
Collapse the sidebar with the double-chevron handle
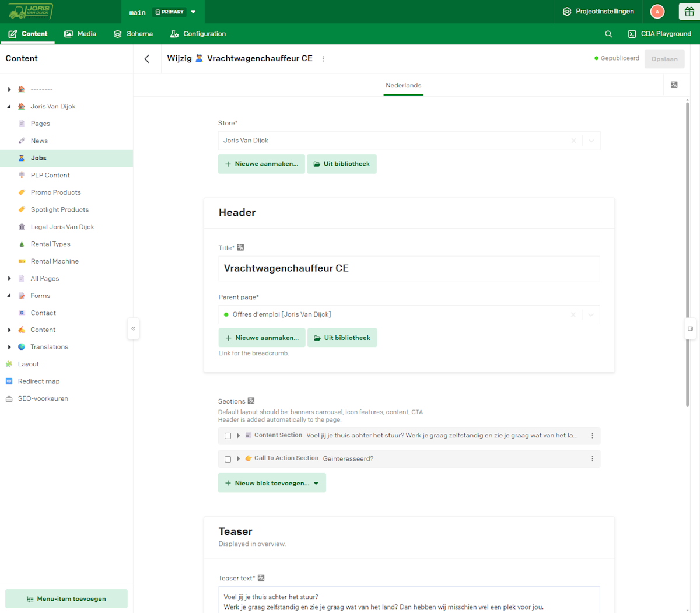point(133,329)
